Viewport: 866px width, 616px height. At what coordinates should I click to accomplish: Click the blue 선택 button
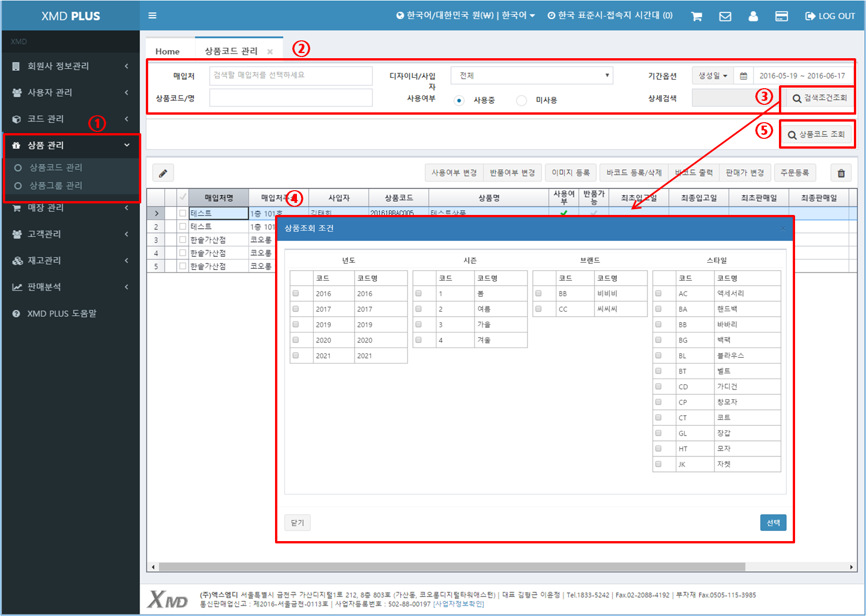[x=773, y=523]
